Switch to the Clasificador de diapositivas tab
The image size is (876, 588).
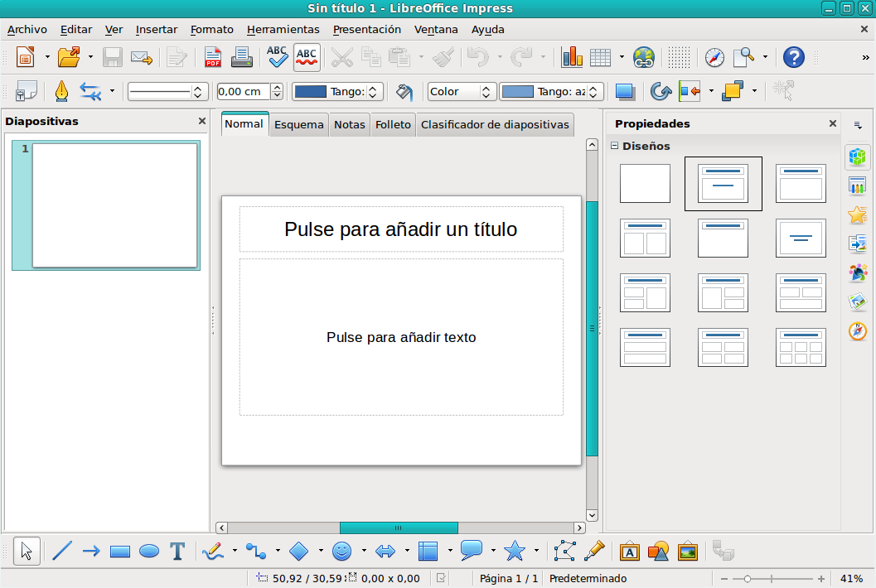[x=495, y=124]
